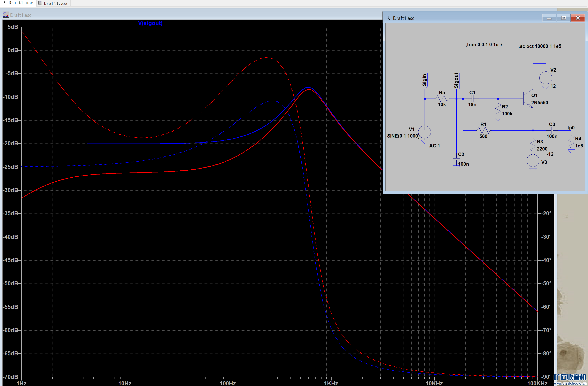Click the 0dB label on magnitude axis
The image size is (588, 386).
click(13, 50)
